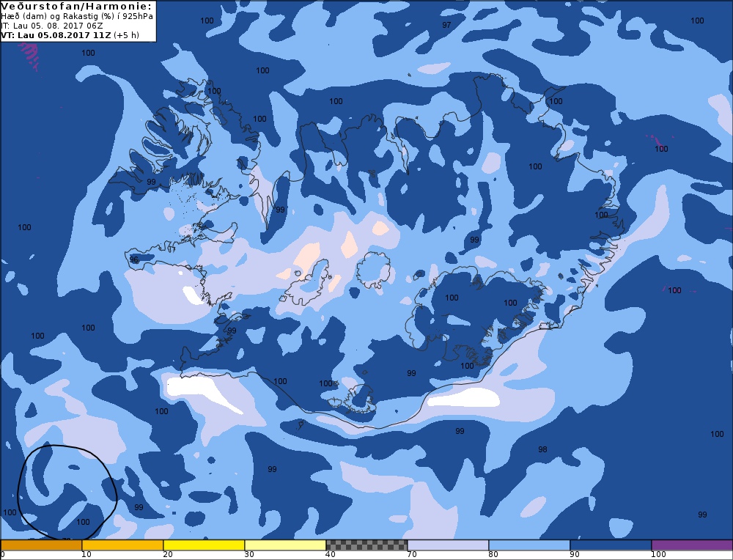The image size is (733, 560).
Task: Pick the bright yellow 20–30 legend swatch
Action: [x=204, y=545]
